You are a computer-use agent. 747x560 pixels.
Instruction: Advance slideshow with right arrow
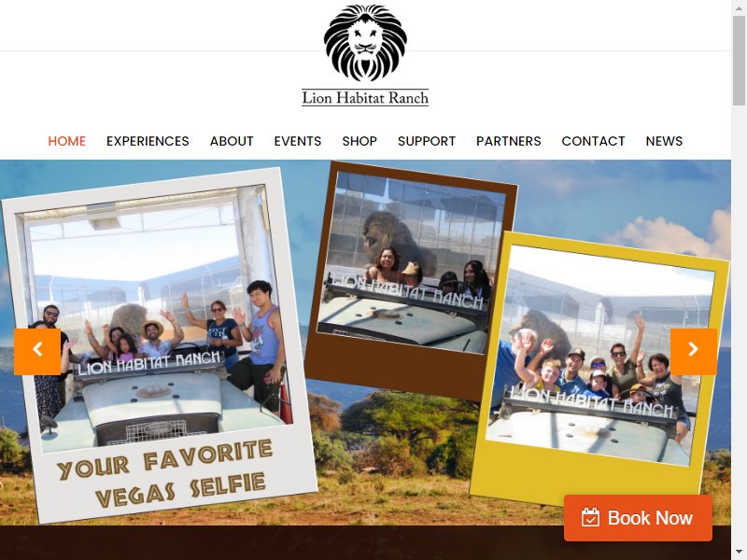694,352
